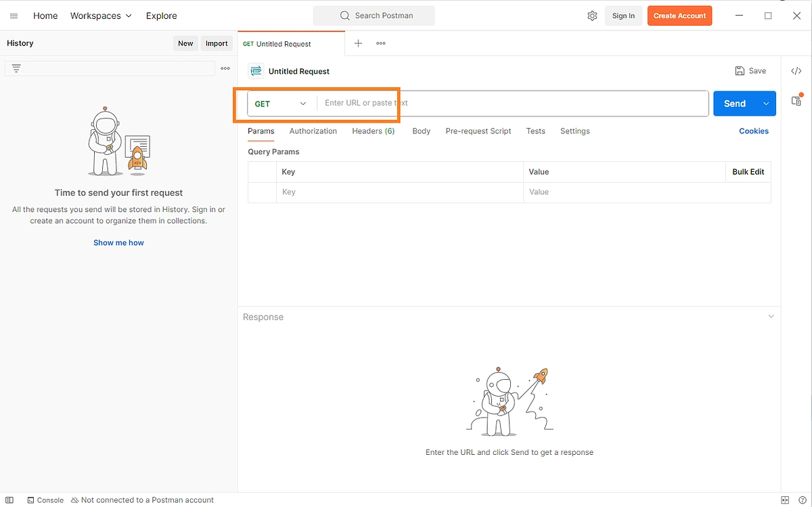Open the help icon in status bar
The image size is (812, 507).
[802, 500]
